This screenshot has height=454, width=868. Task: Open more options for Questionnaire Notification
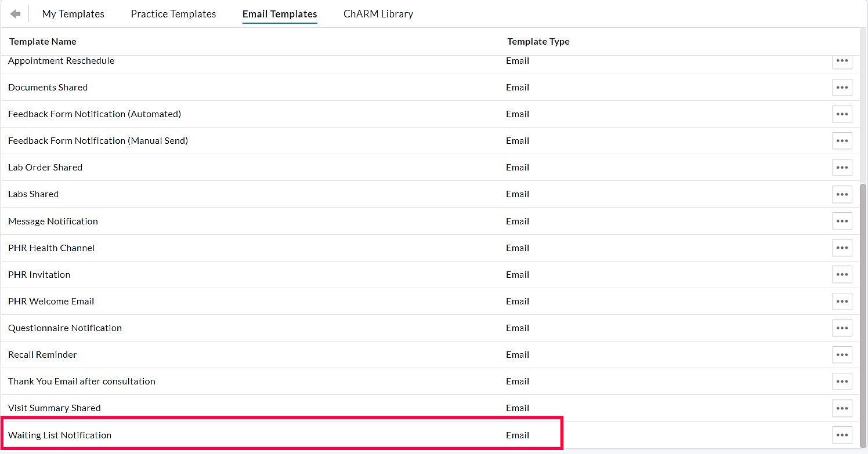point(842,328)
